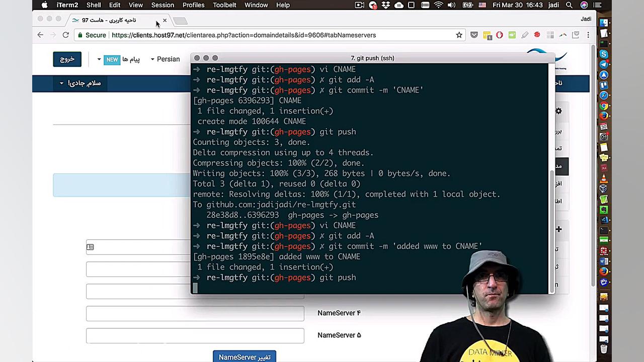Open VLC from the Dock
644x362 pixels.
pos(604,178)
